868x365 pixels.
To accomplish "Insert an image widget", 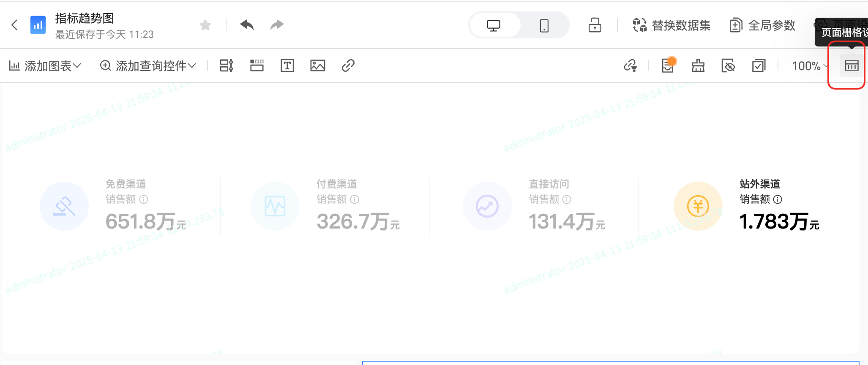I will click(318, 66).
